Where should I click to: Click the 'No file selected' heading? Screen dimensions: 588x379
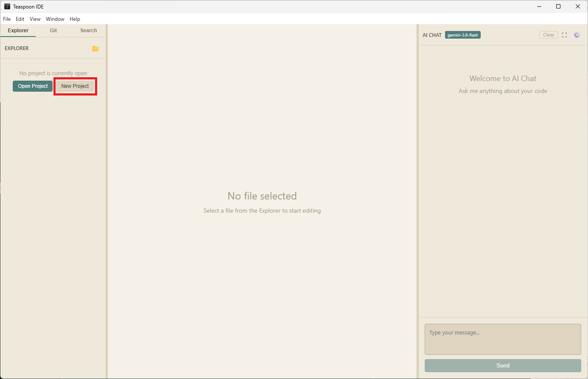pyautogui.click(x=262, y=196)
